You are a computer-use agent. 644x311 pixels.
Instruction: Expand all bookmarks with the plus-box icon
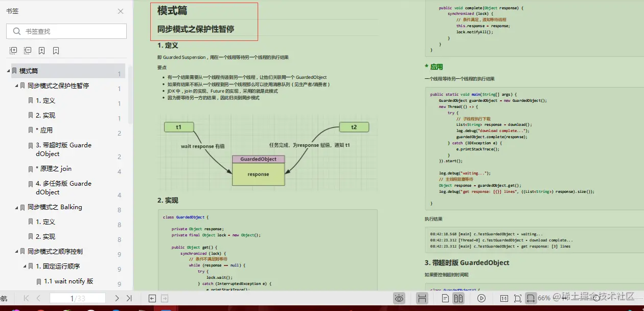(x=13, y=51)
